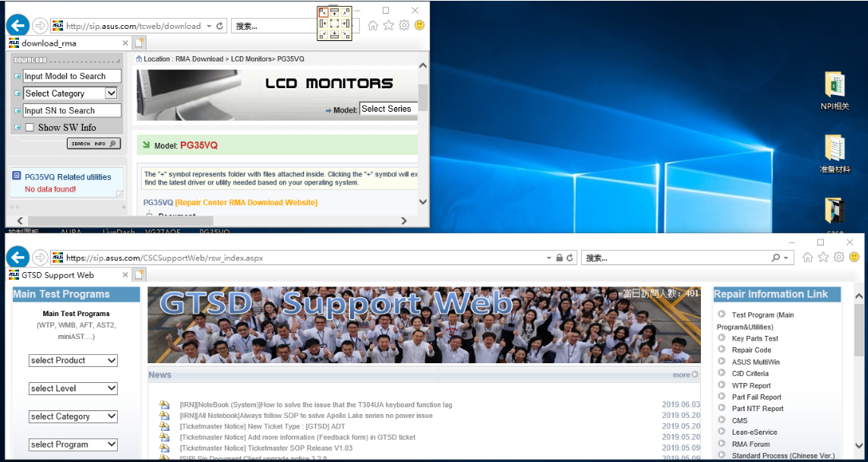Click the vertical scrollbar thumb in download_rma page
Image resolution: width=868 pixels, height=462 pixels.
pos(423,97)
